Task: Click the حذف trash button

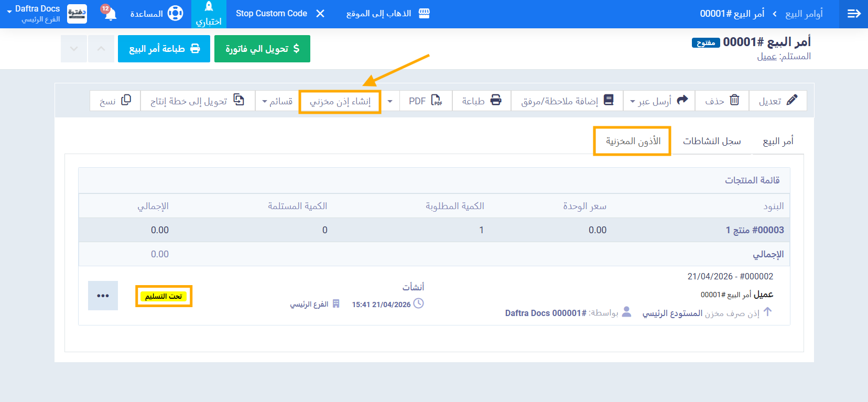Action: 722,101
